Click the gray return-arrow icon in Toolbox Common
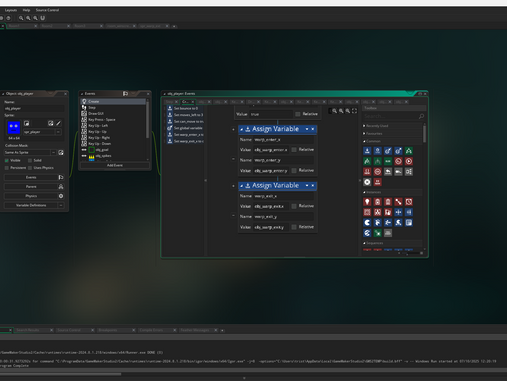This screenshot has width=507, height=381. coord(388,172)
